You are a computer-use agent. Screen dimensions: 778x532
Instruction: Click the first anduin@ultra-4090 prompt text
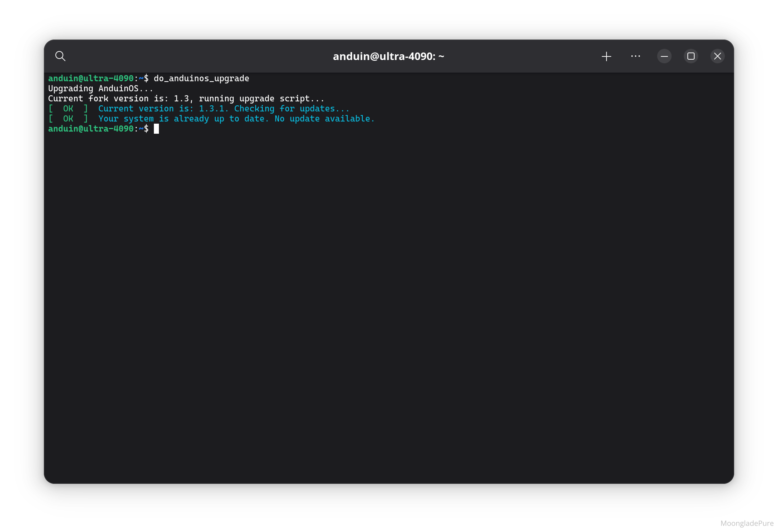(x=91, y=78)
